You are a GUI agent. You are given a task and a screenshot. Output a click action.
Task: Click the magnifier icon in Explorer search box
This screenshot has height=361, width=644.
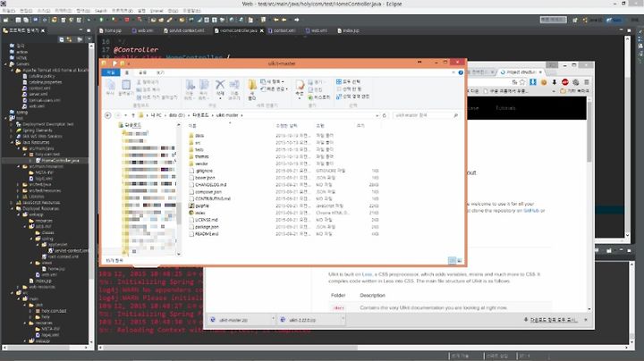coord(455,115)
